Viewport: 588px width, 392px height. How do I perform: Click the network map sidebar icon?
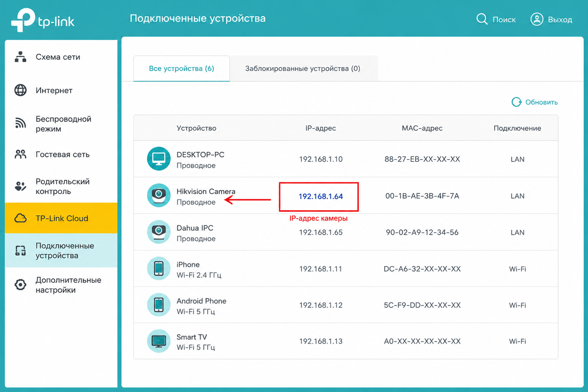[21, 57]
